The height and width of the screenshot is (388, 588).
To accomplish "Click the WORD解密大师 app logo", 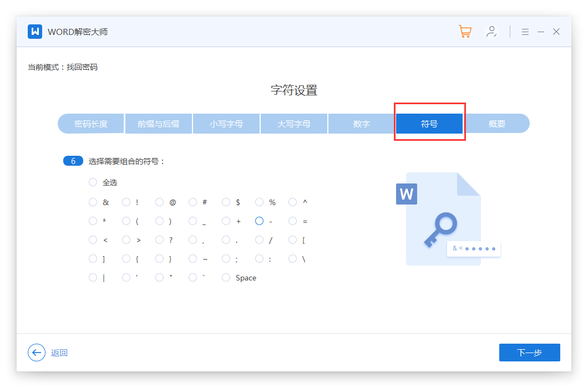I will click(x=35, y=32).
